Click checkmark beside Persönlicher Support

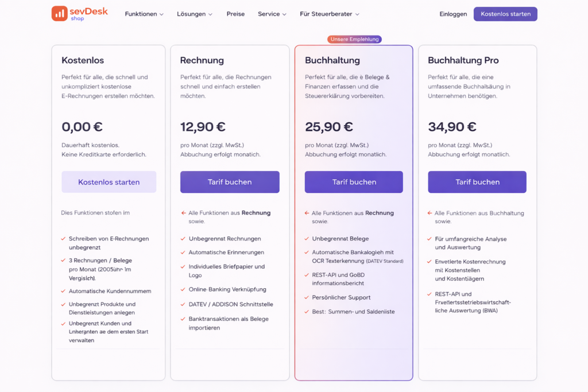pyautogui.click(x=307, y=297)
